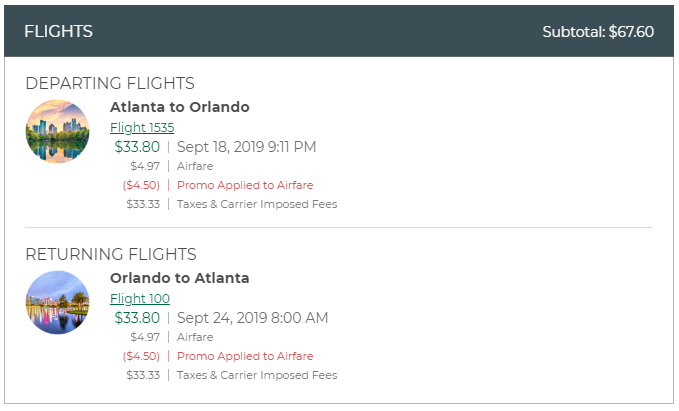Click the departing flight's Airfare line
The width and height of the screenshot is (679, 411).
[195, 166]
